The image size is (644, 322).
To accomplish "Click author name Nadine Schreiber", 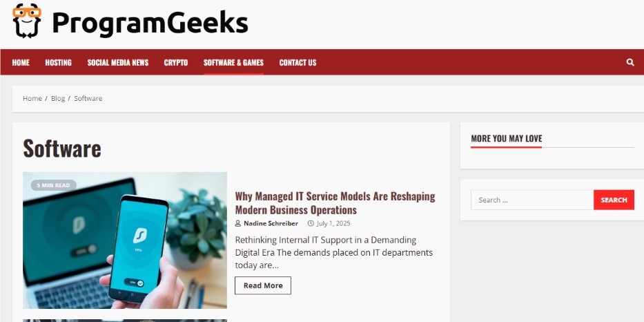I will 271,224.
